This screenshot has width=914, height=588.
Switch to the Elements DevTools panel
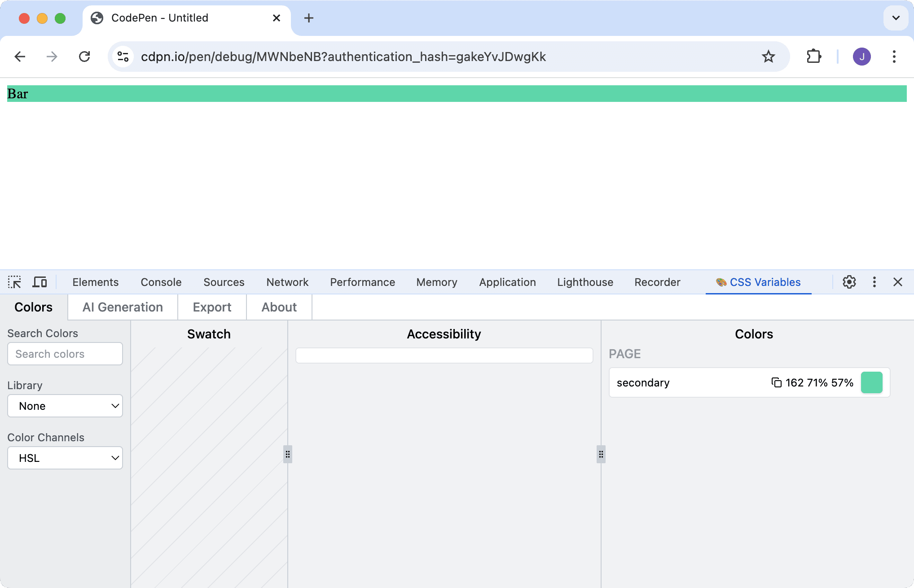95,282
